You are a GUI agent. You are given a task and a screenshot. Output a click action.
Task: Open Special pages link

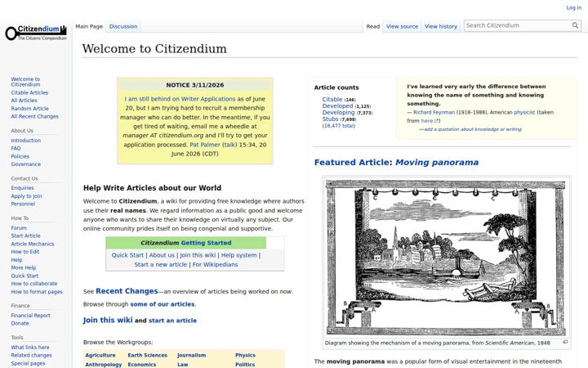[28, 363]
